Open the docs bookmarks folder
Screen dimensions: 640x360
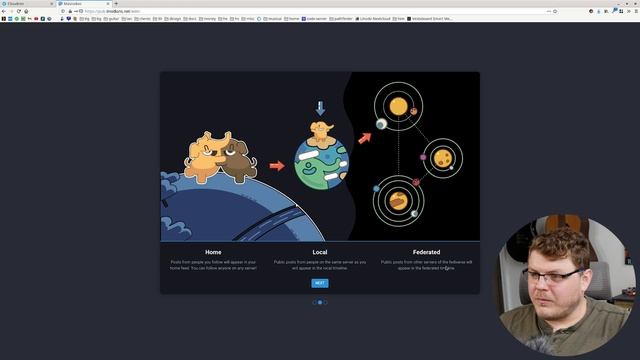click(190, 19)
